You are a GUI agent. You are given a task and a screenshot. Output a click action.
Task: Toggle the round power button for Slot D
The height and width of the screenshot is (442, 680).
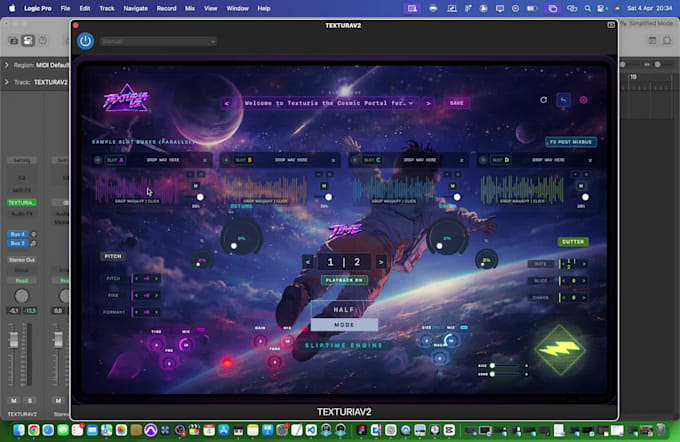[x=483, y=160]
